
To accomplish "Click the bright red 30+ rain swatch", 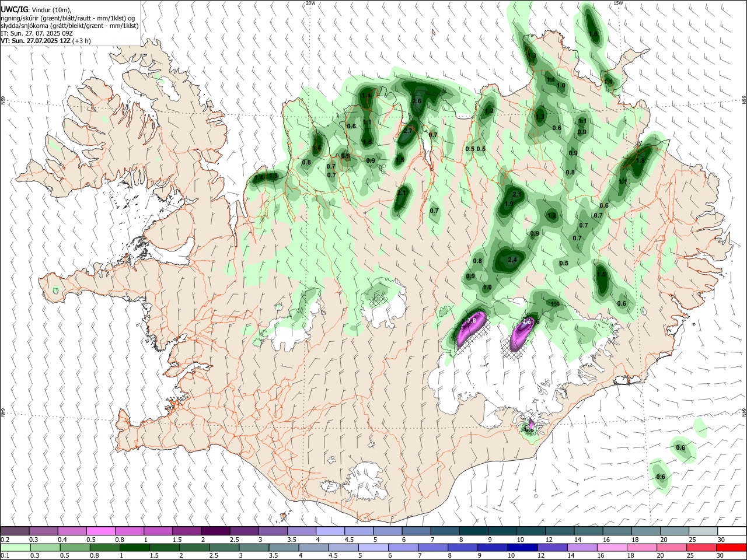I will tap(731, 547).
